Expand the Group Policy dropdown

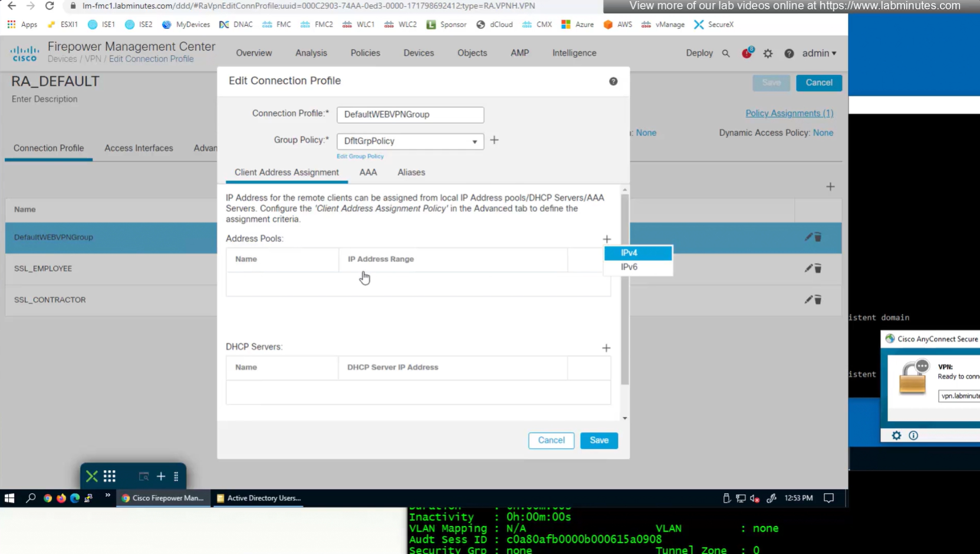click(474, 142)
